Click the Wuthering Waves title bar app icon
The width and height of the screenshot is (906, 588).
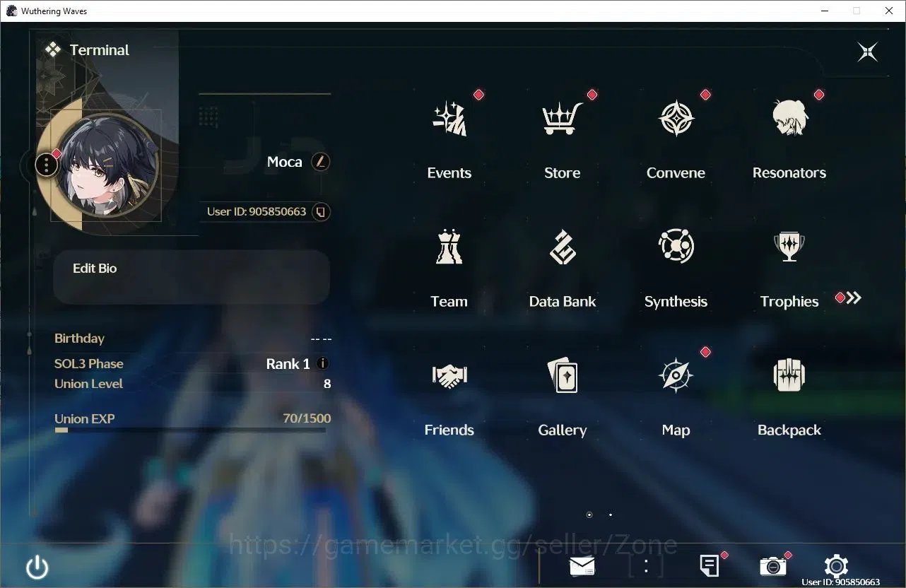(x=11, y=11)
